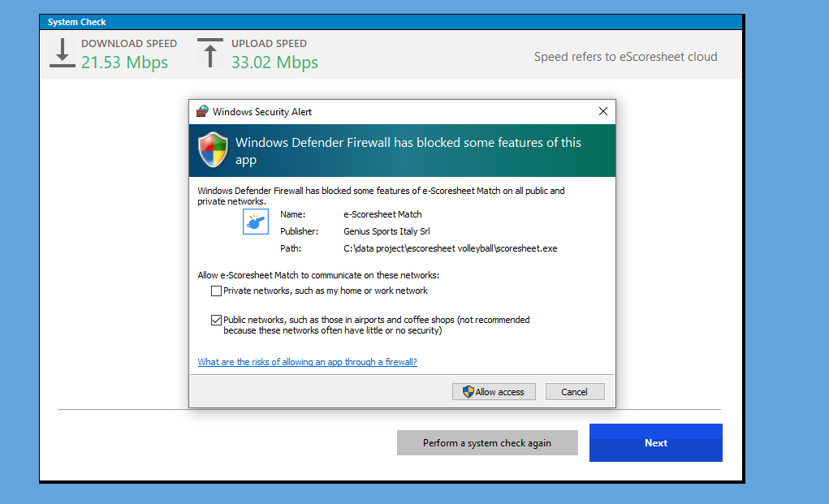The width and height of the screenshot is (829, 504).
Task: Click the scoresheet.exe path text
Action: (x=451, y=248)
